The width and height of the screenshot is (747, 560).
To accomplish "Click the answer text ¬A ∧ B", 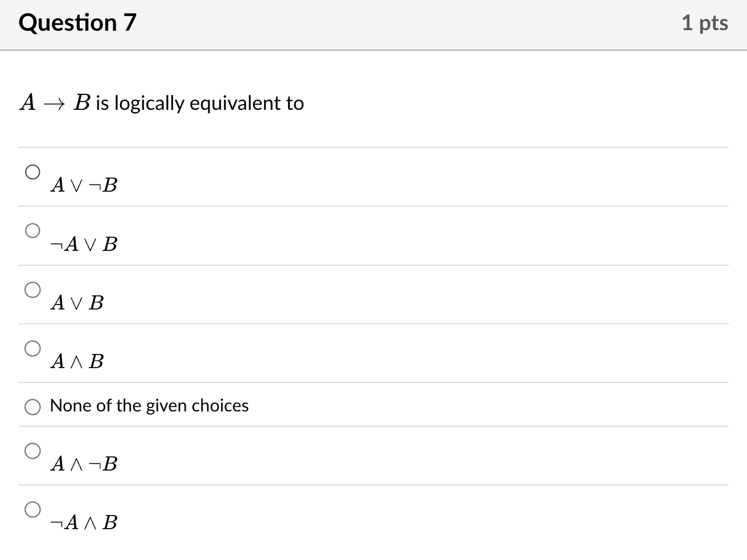I will coord(84,521).
